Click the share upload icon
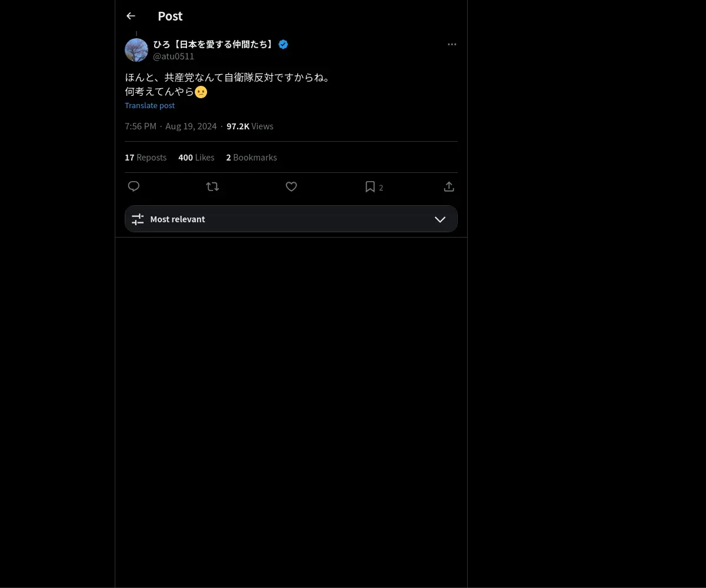 click(x=449, y=186)
